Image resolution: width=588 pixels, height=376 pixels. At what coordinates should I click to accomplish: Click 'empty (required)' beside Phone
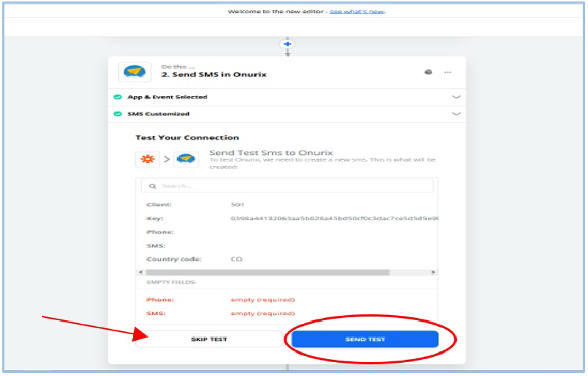[263, 300]
